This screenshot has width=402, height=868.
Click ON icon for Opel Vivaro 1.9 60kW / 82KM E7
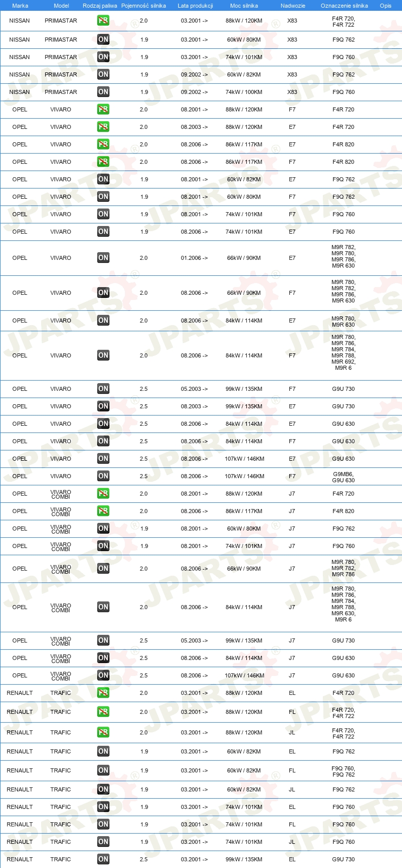coord(103,179)
